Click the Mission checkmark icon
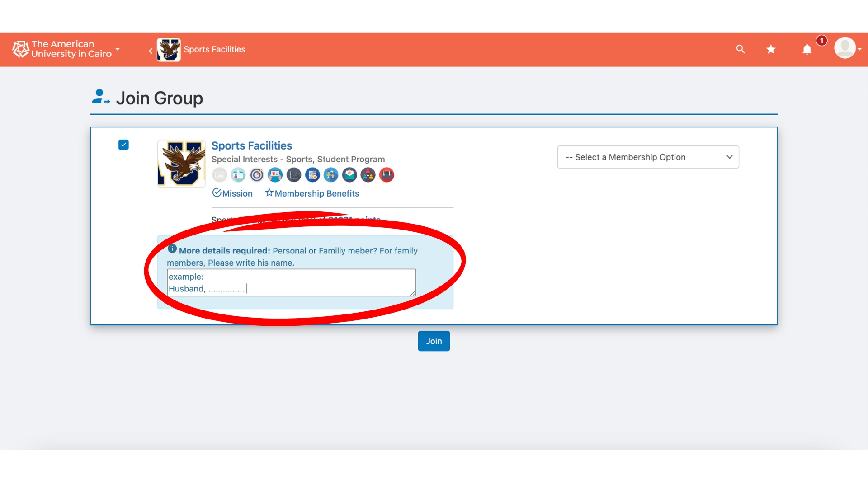The height and width of the screenshot is (488, 868). click(x=217, y=192)
